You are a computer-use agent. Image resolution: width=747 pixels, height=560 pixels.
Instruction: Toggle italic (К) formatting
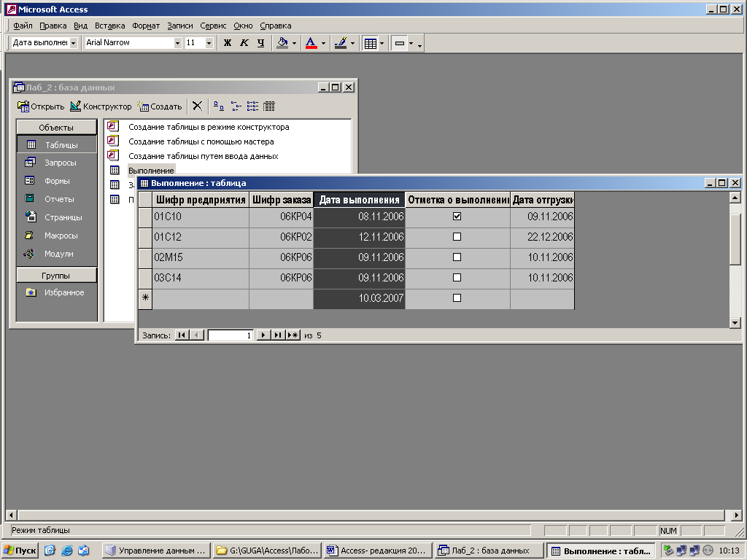pyautogui.click(x=244, y=43)
